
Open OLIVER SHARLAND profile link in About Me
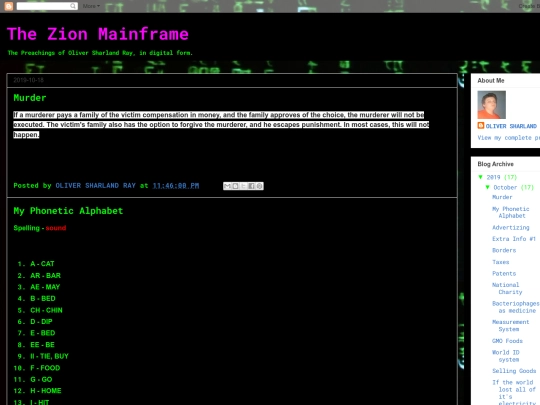coord(511,126)
